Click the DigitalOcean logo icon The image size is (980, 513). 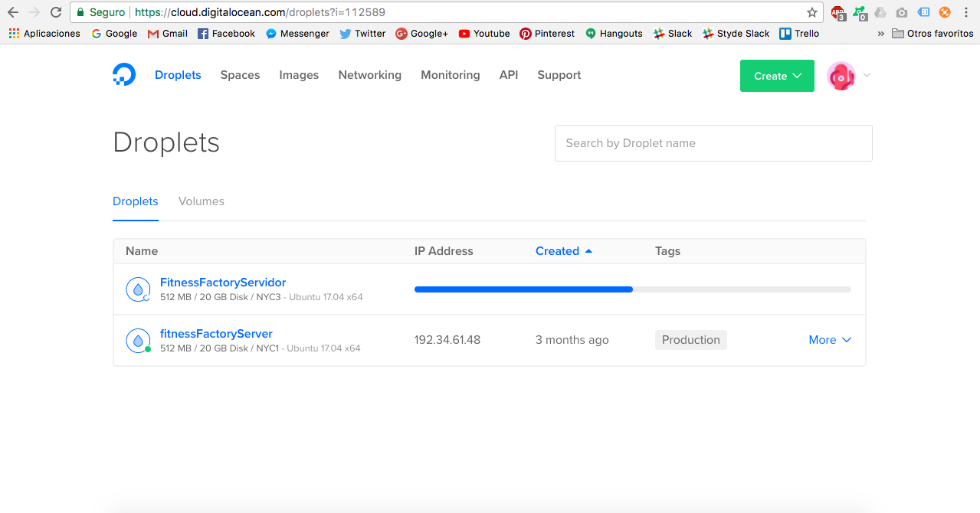(x=124, y=75)
